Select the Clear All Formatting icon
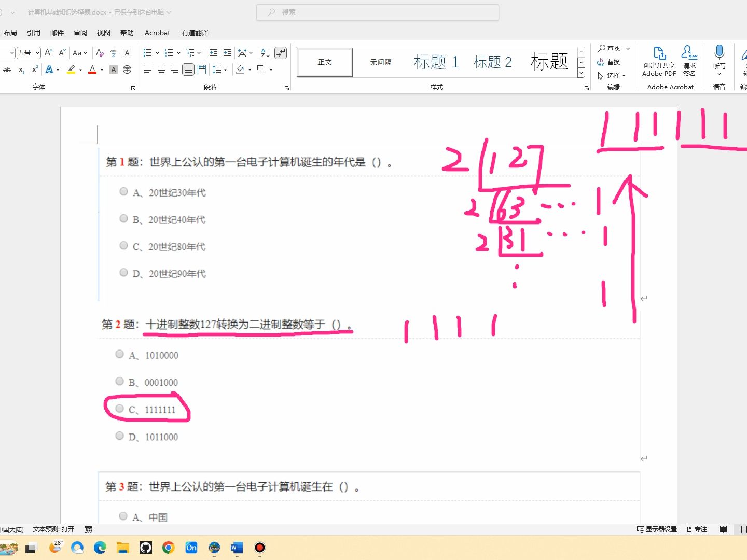747x560 pixels. pyautogui.click(x=100, y=53)
